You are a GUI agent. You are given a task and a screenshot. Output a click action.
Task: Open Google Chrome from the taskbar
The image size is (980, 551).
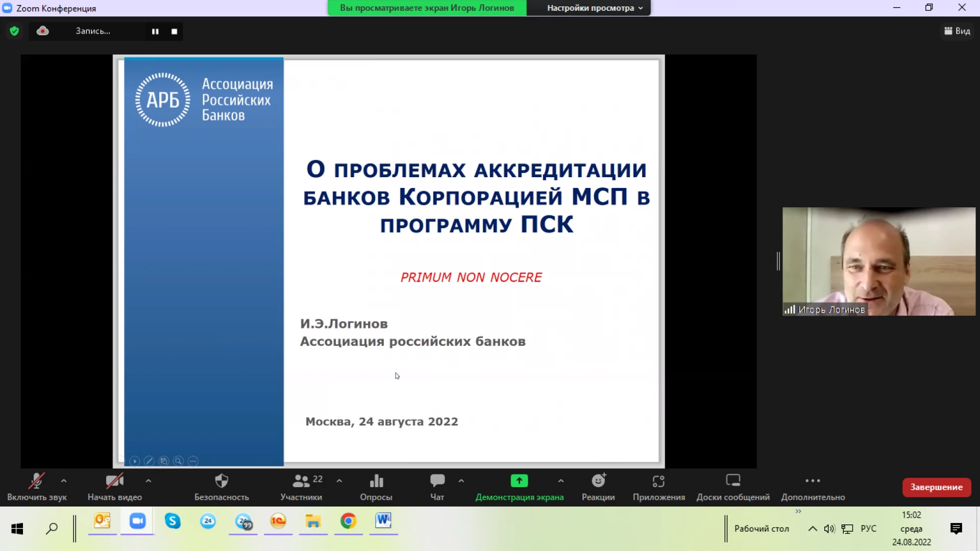[x=349, y=521]
